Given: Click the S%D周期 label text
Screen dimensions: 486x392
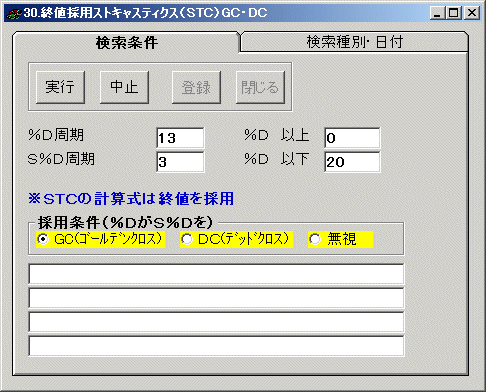Looking at the screenshot, I should tap(61, 159).
